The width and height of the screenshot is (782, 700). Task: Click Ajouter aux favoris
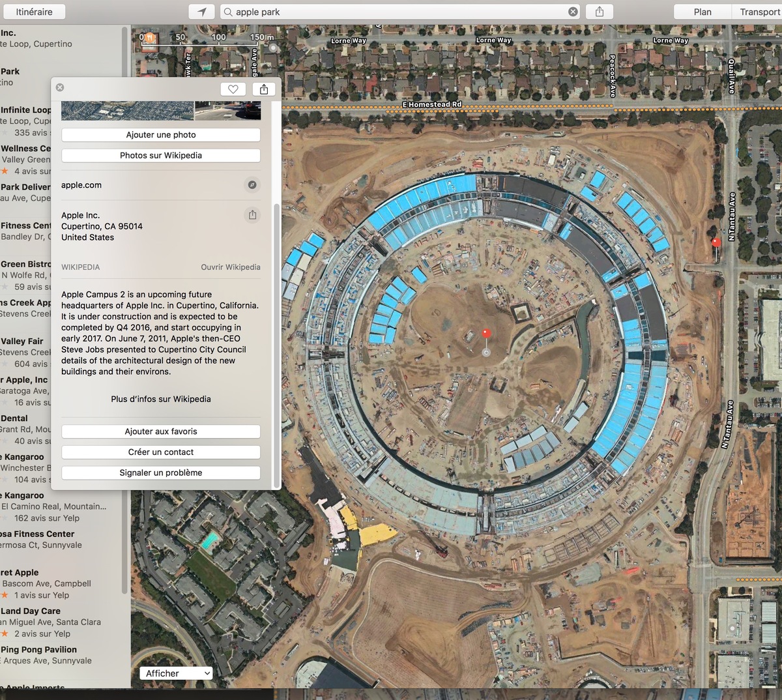pyautogui.click(x=161, y=431)
